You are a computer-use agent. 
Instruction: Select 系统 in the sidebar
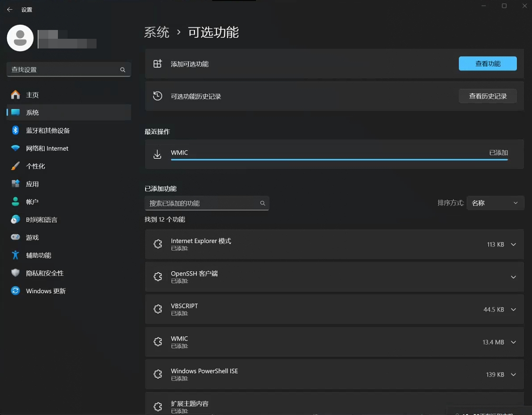(69, 112)
